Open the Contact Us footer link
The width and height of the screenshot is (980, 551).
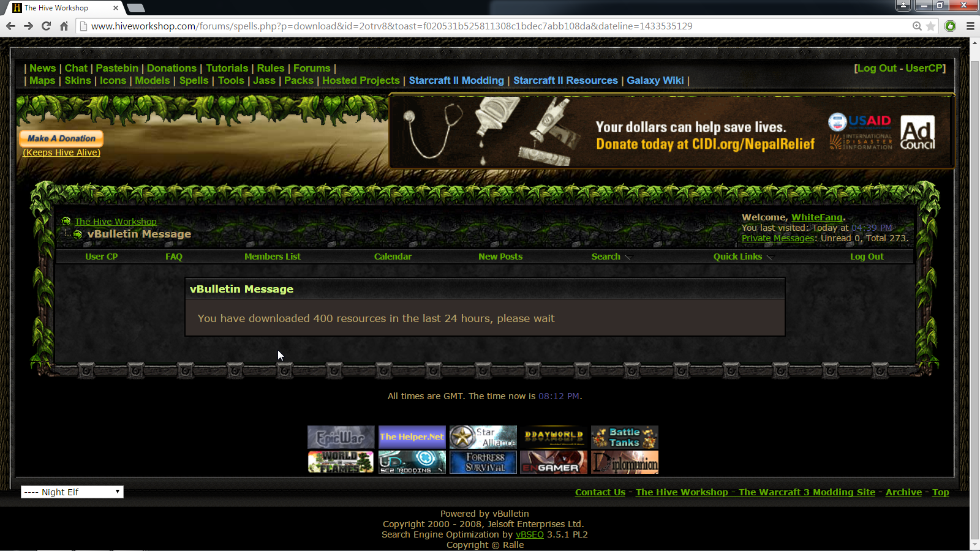(x=600, y=492)
